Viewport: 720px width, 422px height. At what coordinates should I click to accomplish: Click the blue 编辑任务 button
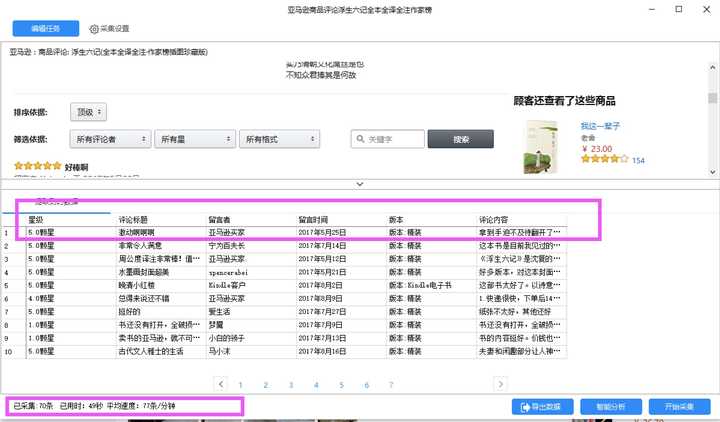coord(45,28)
